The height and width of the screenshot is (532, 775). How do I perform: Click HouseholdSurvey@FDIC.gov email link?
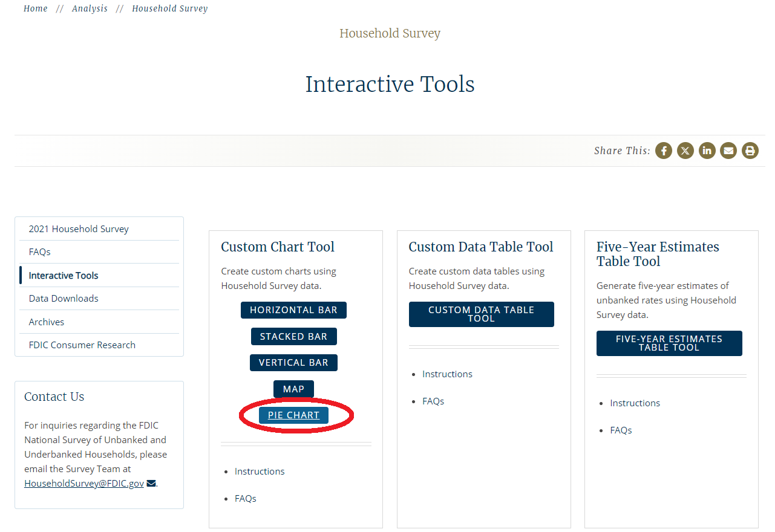84,484
